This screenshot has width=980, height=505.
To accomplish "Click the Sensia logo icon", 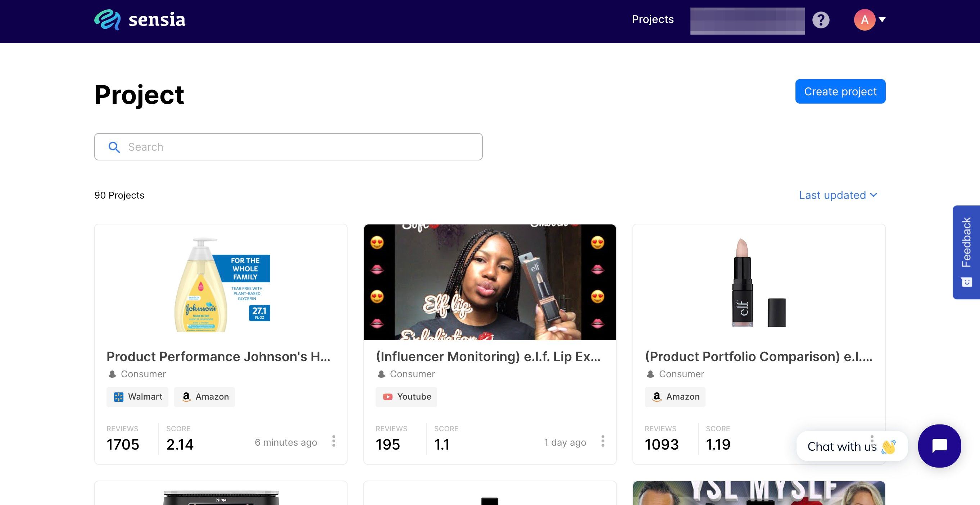I will [x=107, y=19].
